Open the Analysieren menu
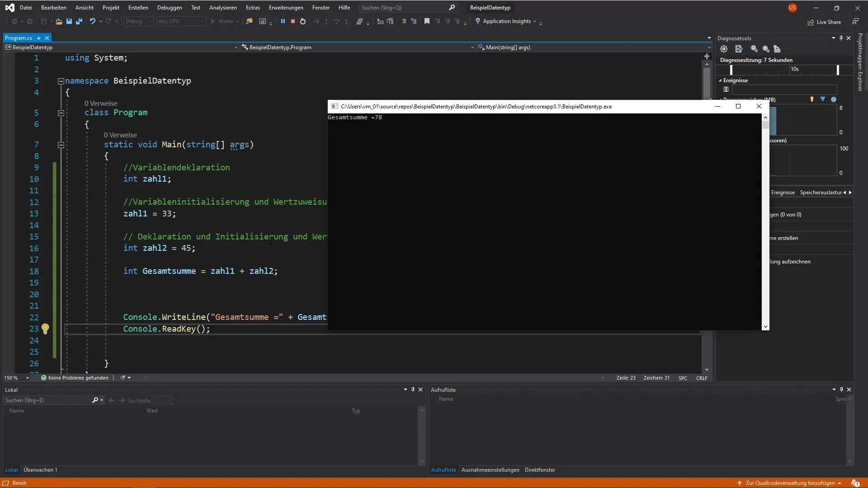Viewport: 868px width, 488px height. coord(223,8)
